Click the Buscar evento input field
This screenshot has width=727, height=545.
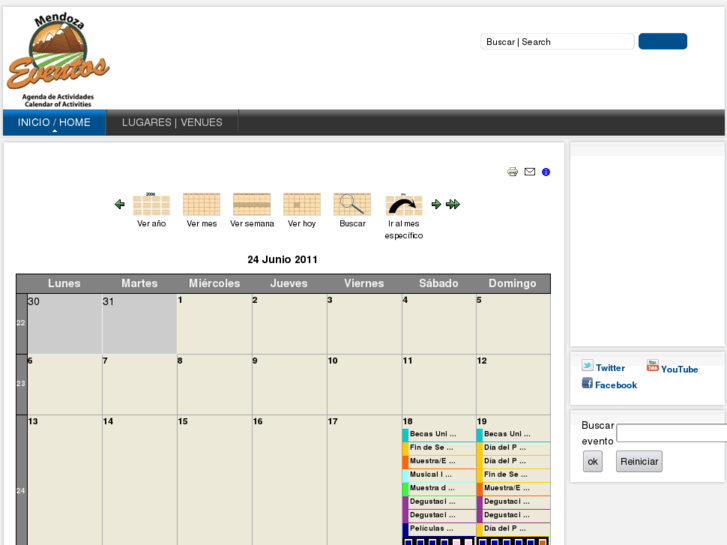(x=671, y=433)
